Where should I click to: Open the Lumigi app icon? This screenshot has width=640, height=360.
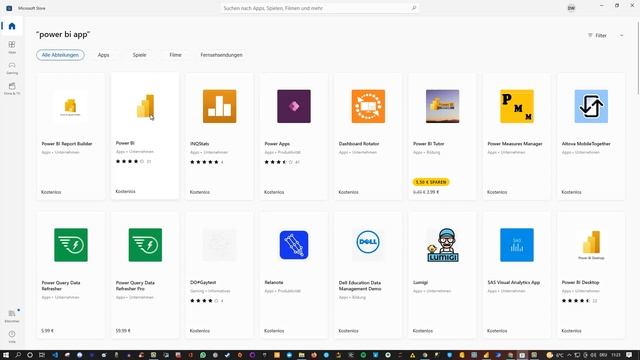[x=442, y=245]
